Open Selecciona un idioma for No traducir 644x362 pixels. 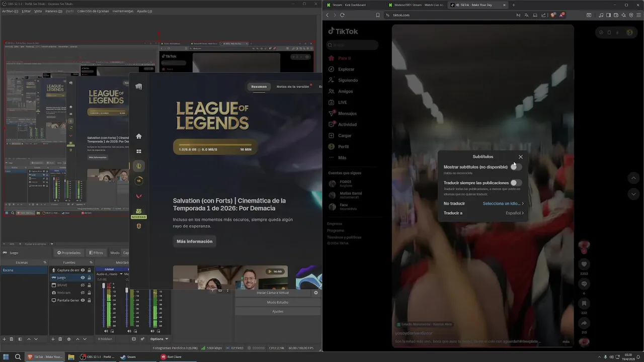503,204
